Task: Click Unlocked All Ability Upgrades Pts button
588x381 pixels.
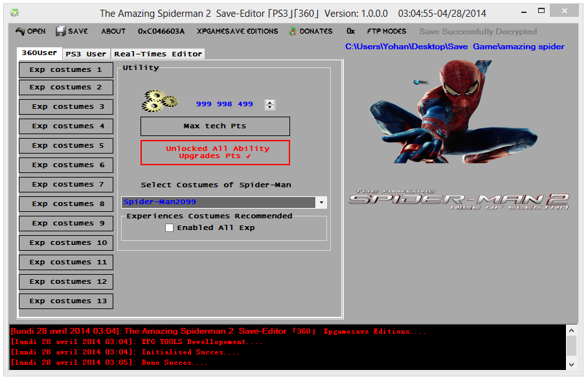Action: (215, 152)
